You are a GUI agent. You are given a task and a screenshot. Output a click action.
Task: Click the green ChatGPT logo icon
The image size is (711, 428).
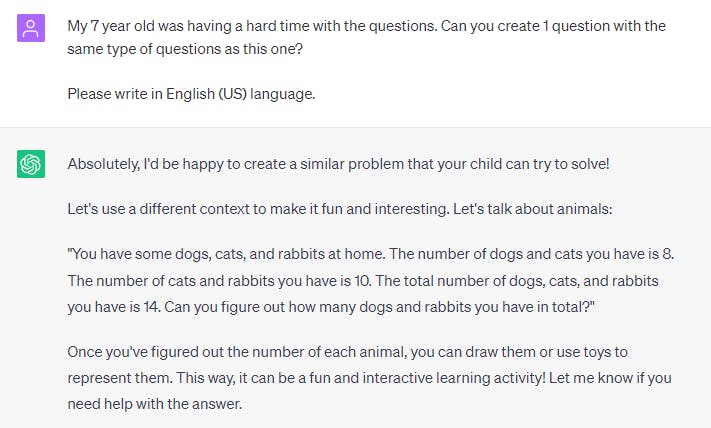pos(31,164)
